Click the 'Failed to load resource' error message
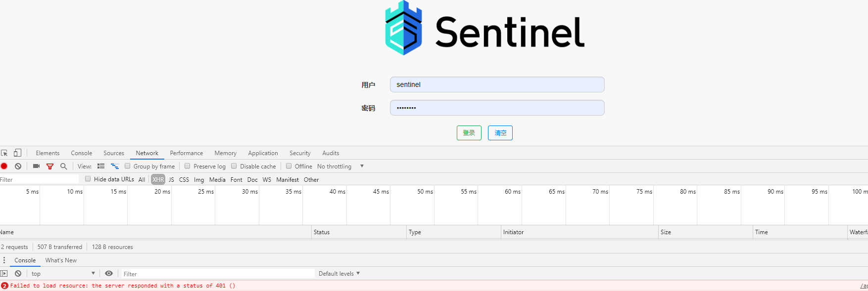 [x=123, y=286]
